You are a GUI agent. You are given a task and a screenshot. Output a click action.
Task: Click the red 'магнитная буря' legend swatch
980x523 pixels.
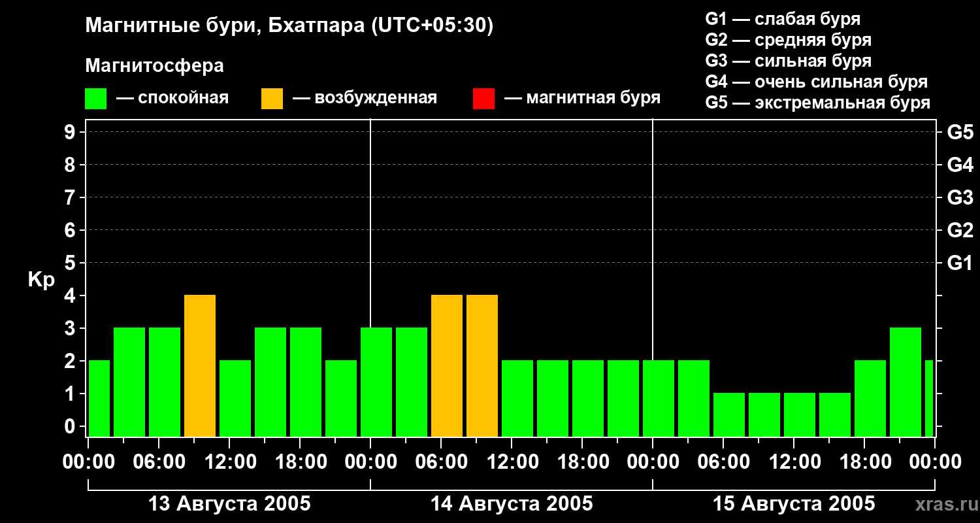[483, 99]
